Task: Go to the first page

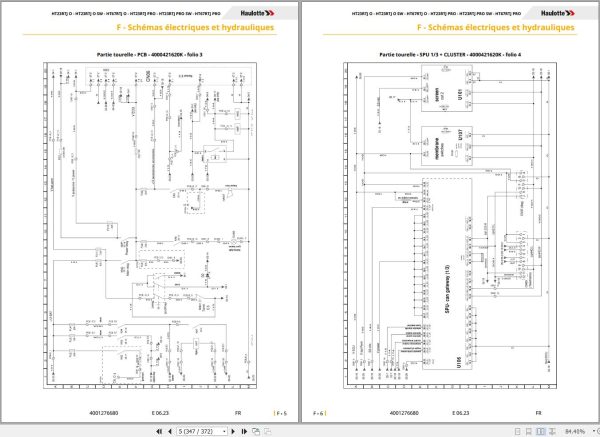Action: [159, 431]
